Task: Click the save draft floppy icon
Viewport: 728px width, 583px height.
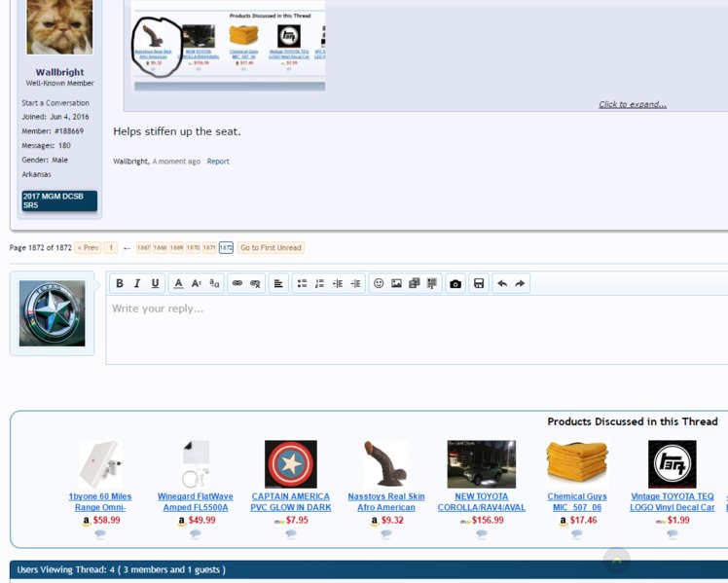Action: coord(479,283)
